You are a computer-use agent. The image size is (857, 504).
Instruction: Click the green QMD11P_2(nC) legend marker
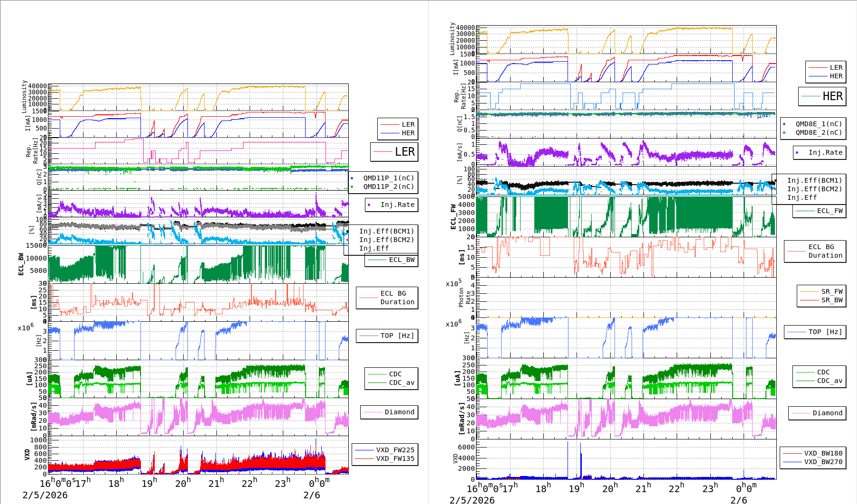point(352,187)
